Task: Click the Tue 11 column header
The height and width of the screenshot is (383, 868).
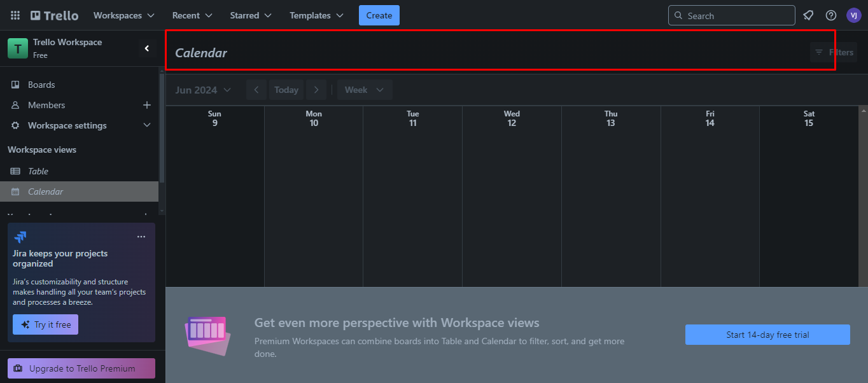Action: coord(413,118)
